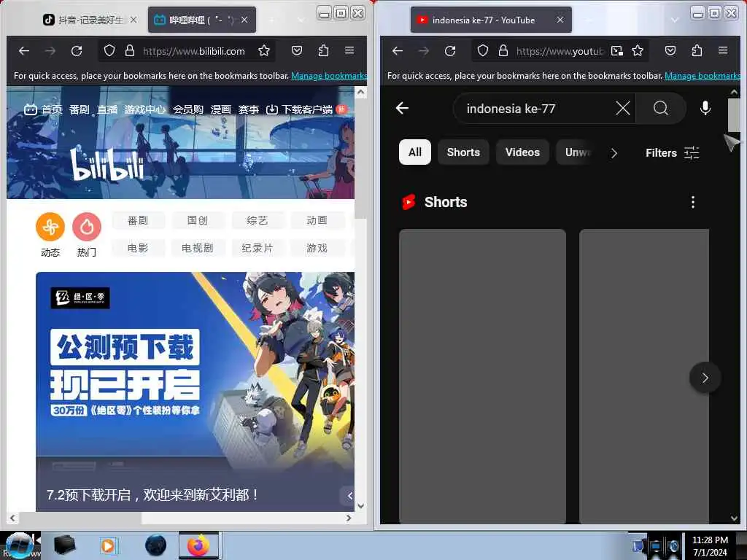Open 漫画 in Bilibili top navigation
Screen dimensions: 747x560
pos(220,109)
